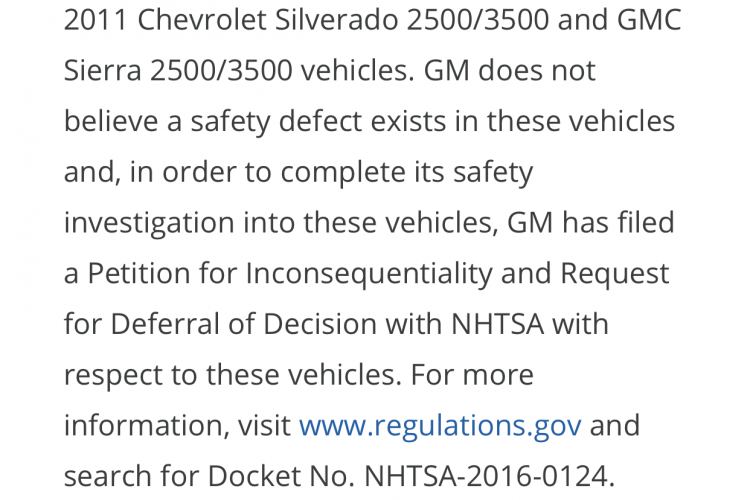This screenshot has width=750, height=500.
Task: Click the words "exists in these vehicles"
Action: pos(523,122)
